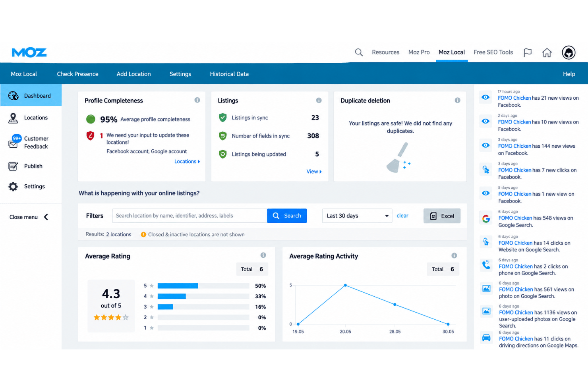Open the Locations arrow link in Profile Completeness
588x392 pixels.
[187, 162]
